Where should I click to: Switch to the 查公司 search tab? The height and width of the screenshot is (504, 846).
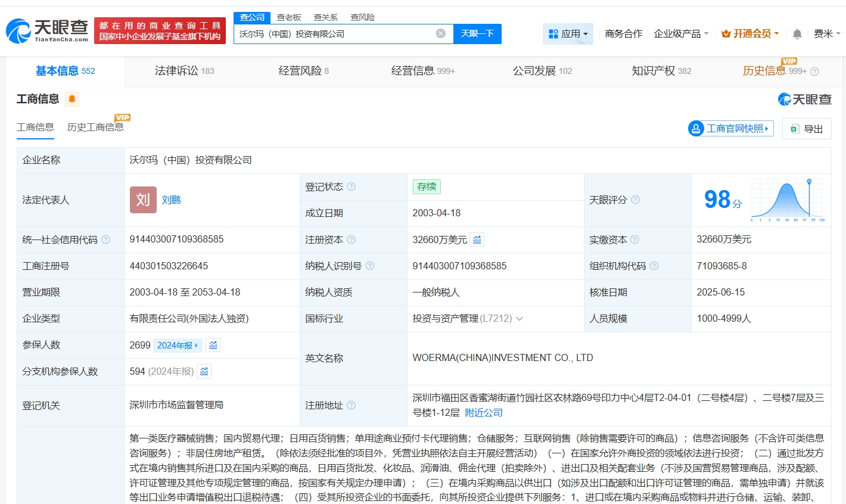pos(252,17)
